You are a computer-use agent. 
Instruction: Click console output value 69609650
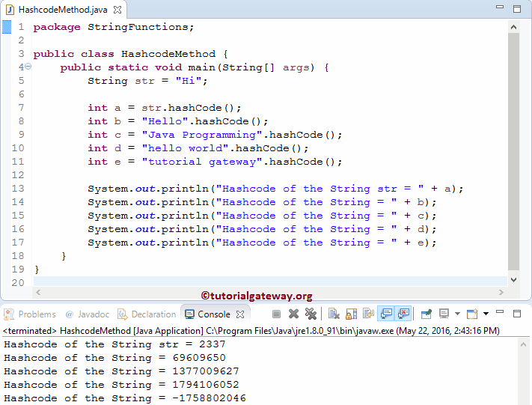click(199, 358)
